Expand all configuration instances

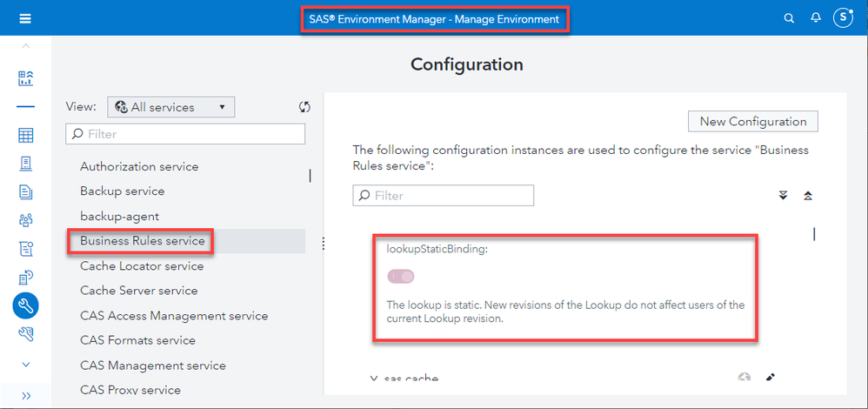tap(783, 196)
